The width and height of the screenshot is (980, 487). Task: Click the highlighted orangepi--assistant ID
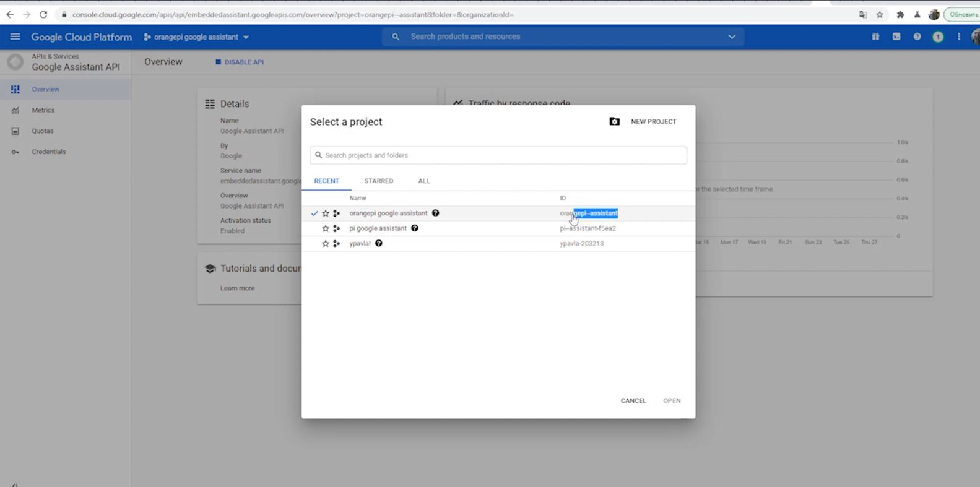[589, 213]
